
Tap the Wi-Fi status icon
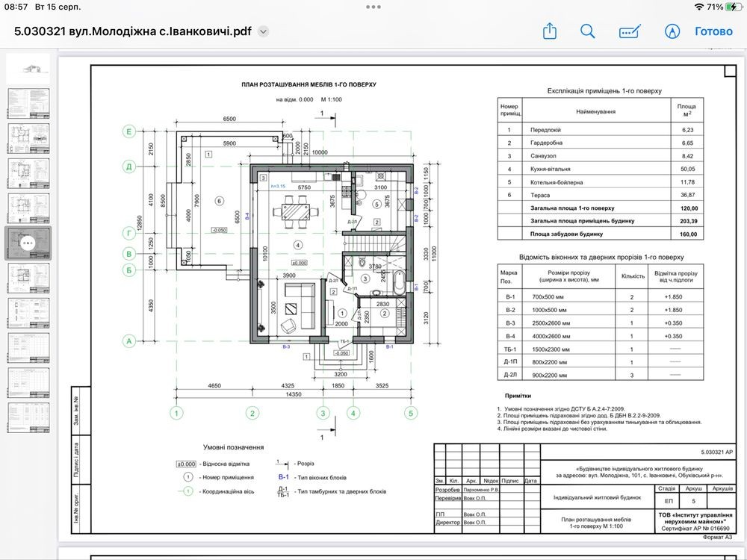(x=699, y=7)
